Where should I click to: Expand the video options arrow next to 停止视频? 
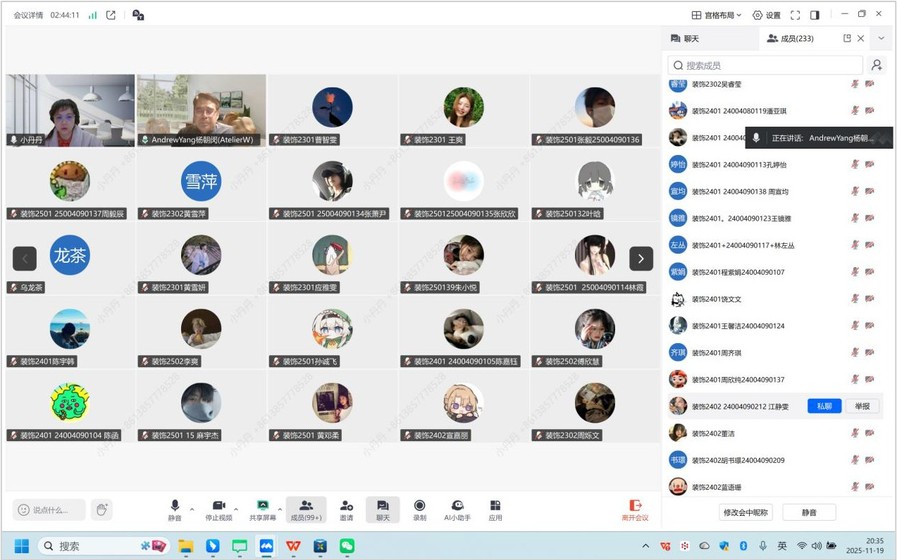(x=238, y=508)
